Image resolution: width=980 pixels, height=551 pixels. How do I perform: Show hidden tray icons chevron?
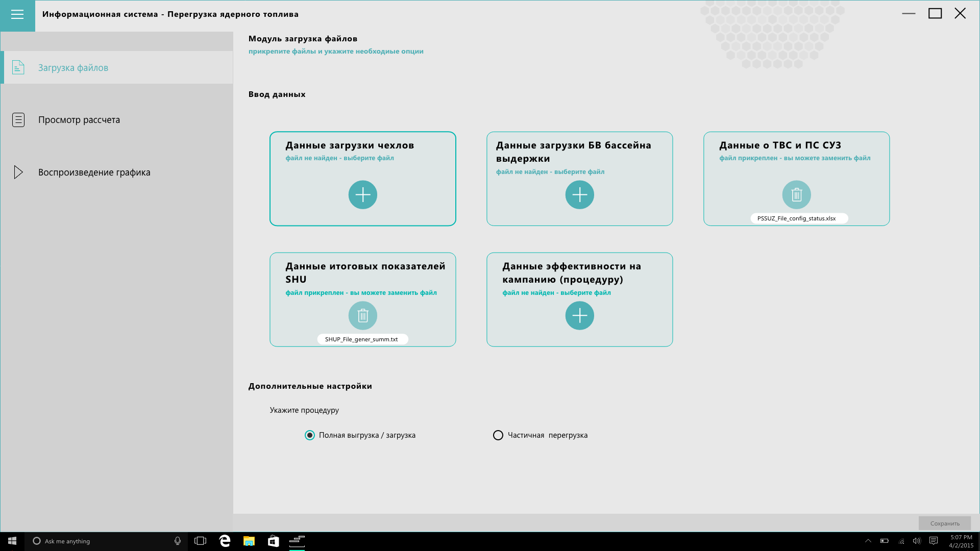tap(868, 541)
